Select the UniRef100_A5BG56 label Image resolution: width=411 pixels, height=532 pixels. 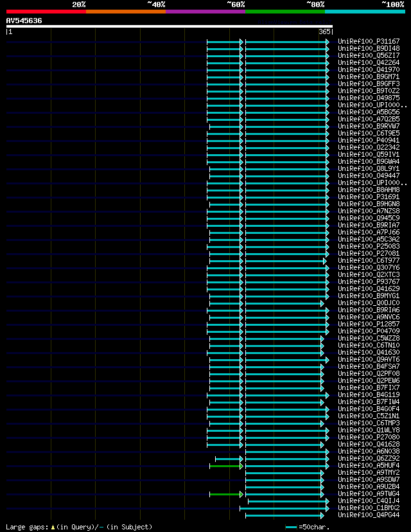pos(369,112)
